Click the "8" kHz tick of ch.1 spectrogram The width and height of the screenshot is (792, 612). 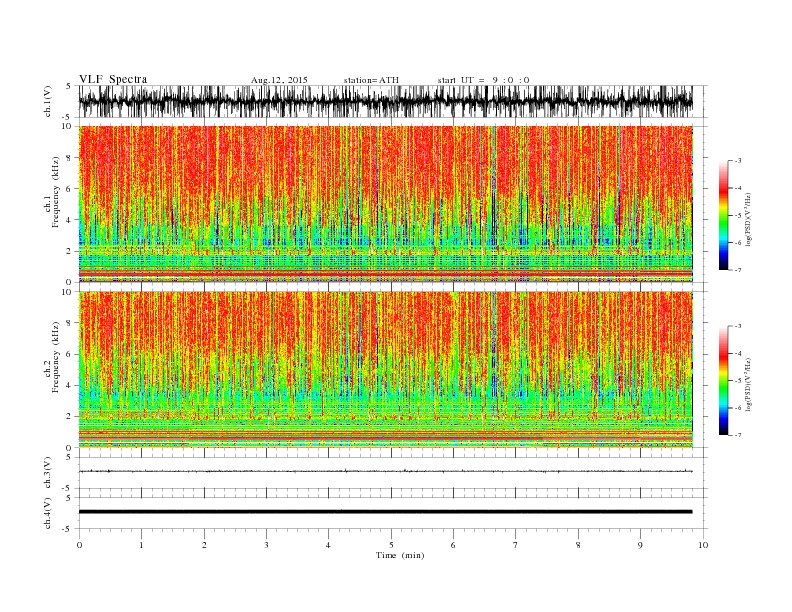tap(69, 158)
